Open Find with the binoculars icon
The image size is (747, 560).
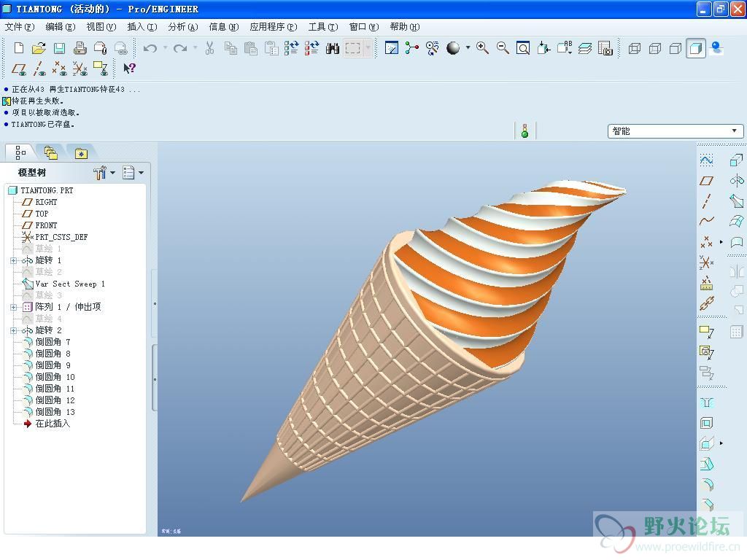(333, 48)
